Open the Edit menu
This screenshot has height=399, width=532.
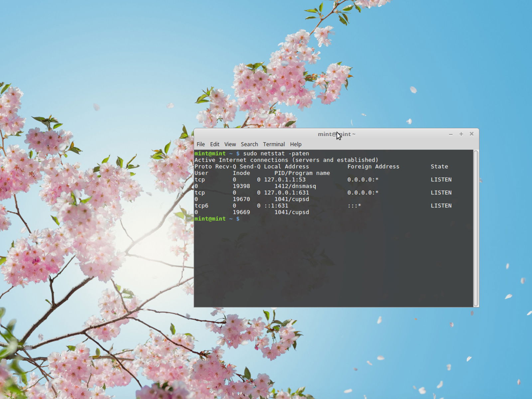214,144
